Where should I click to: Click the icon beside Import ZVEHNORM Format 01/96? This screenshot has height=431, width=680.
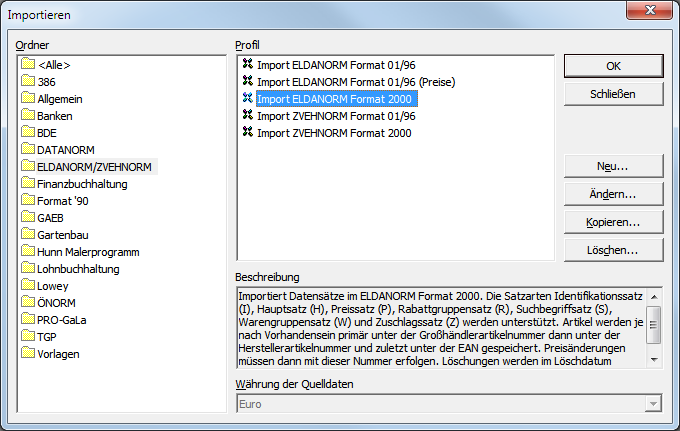coord(248,116)
